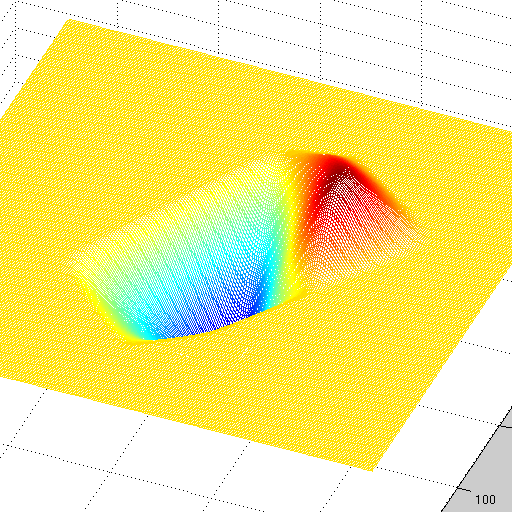Click the 100 axis tick label
This screenshot has height=512, width=512.
[x=485, y=499]
